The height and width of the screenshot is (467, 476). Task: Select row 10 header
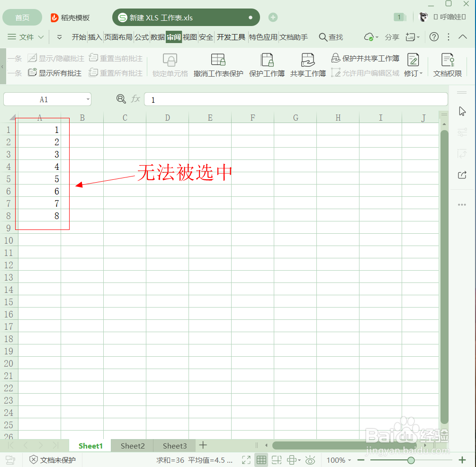pyautogui.click(x=9, y=240)
